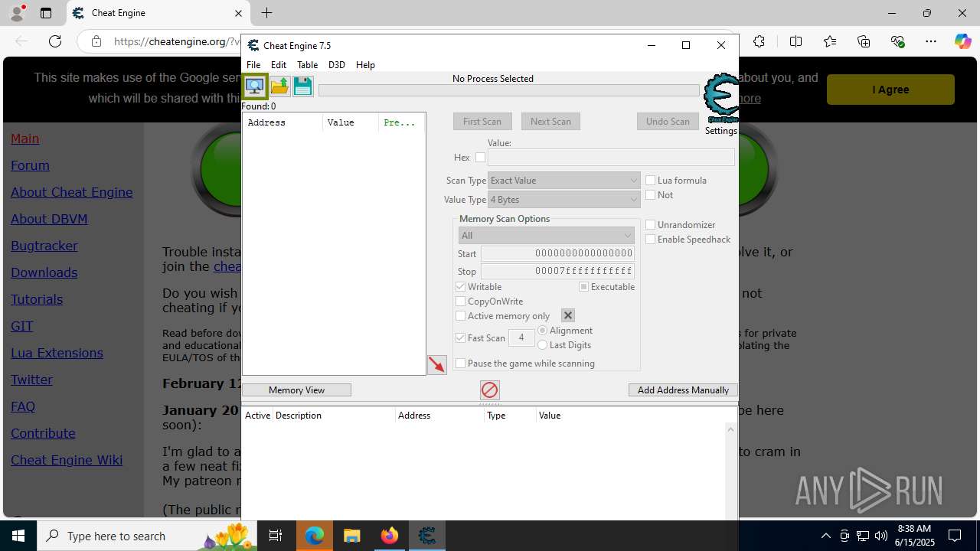Toggle the CopyOnWrite checkbox
The height and width of the screenshot is (551, 980).
tap(461, 302)
